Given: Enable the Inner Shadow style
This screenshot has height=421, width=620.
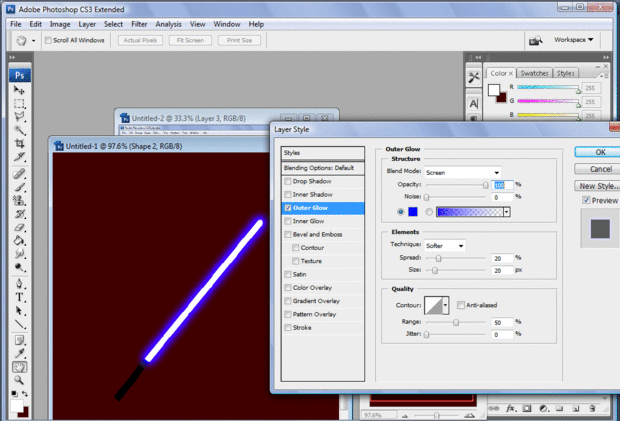Looking at the screenshot, I should [288, 194].
